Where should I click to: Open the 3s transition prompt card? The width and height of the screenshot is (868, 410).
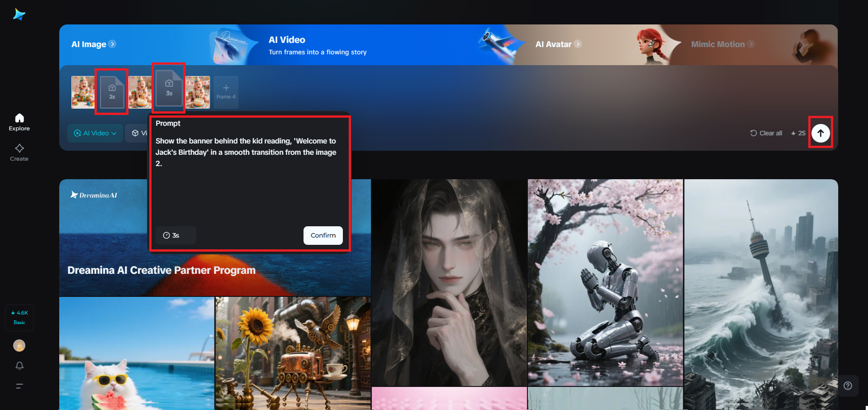click(x=169, y=88)
